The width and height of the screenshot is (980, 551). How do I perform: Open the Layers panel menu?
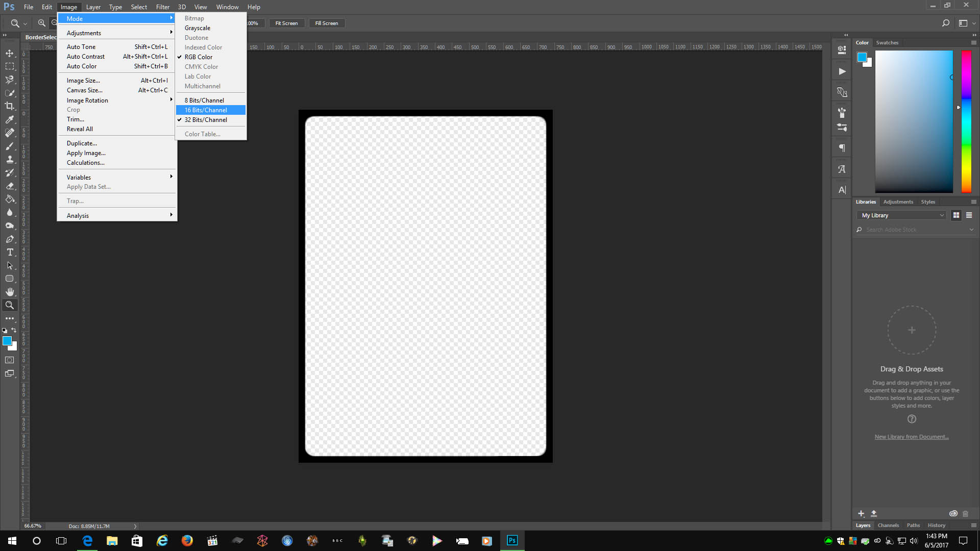973,525
